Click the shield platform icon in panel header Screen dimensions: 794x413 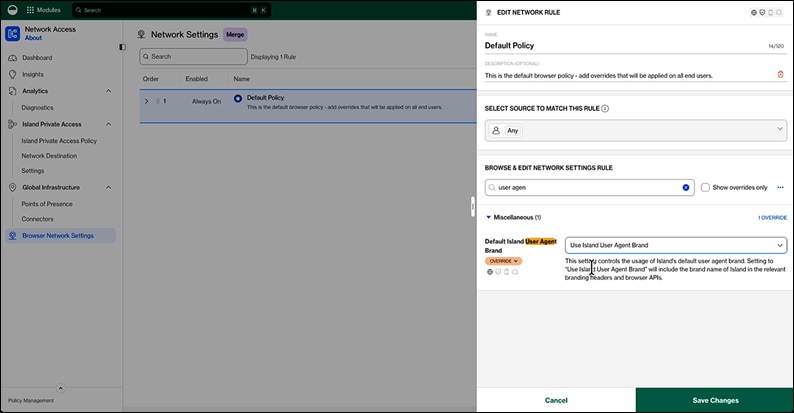pos(762,13)
